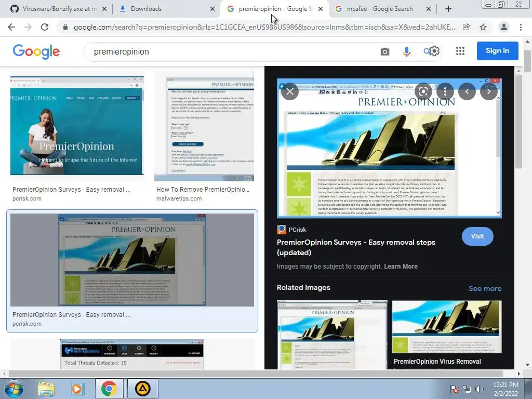Screen dimensions: 532x399
Task: Open the Anti-Malware Total Threats thumbnail
Action: [x=132, y=354]
